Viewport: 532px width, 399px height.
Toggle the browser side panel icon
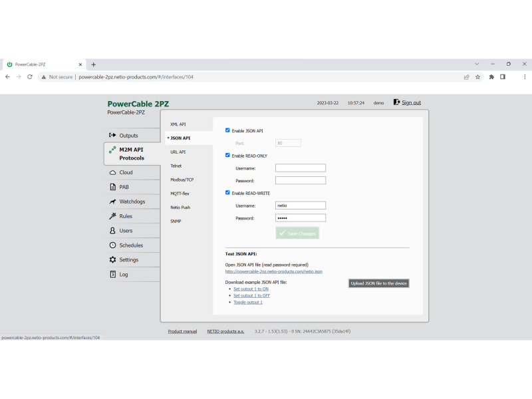(x=503, y=77)
